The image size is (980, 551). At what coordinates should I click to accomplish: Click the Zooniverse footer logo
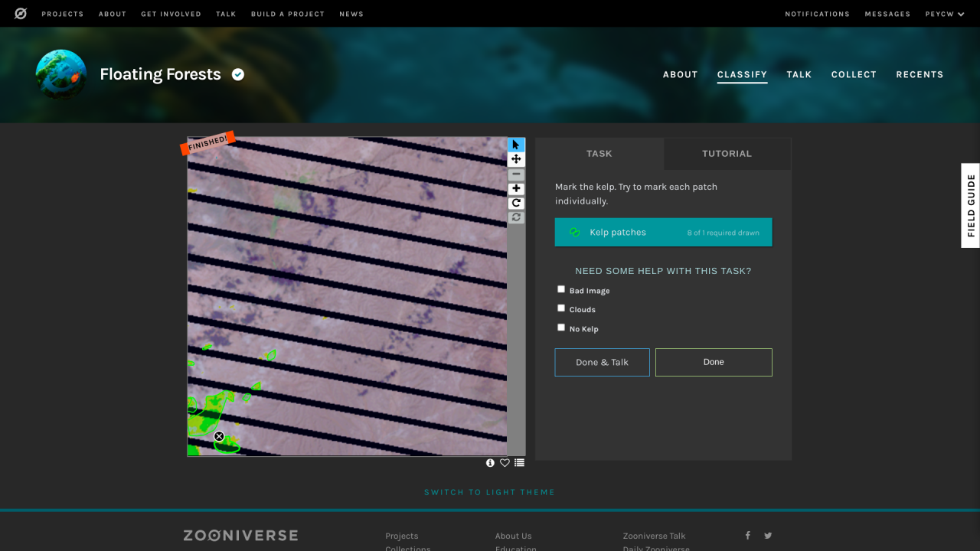coord(240,535)
